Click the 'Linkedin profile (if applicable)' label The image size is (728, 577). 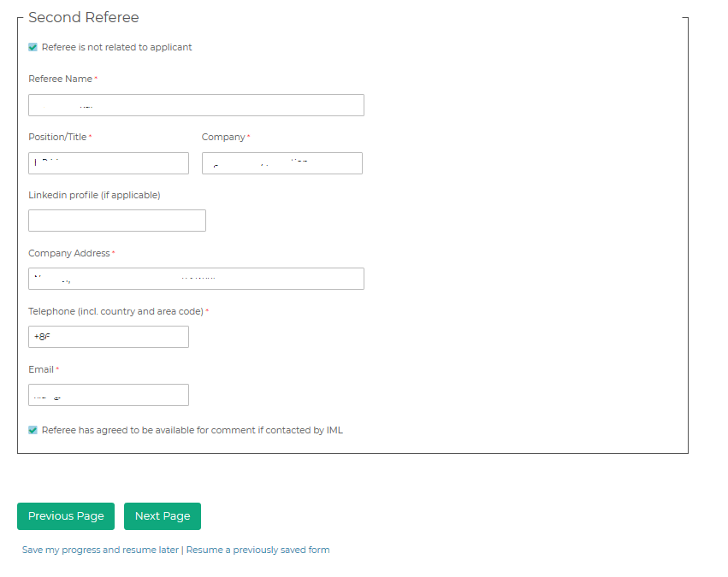click(x=94, y=195)
